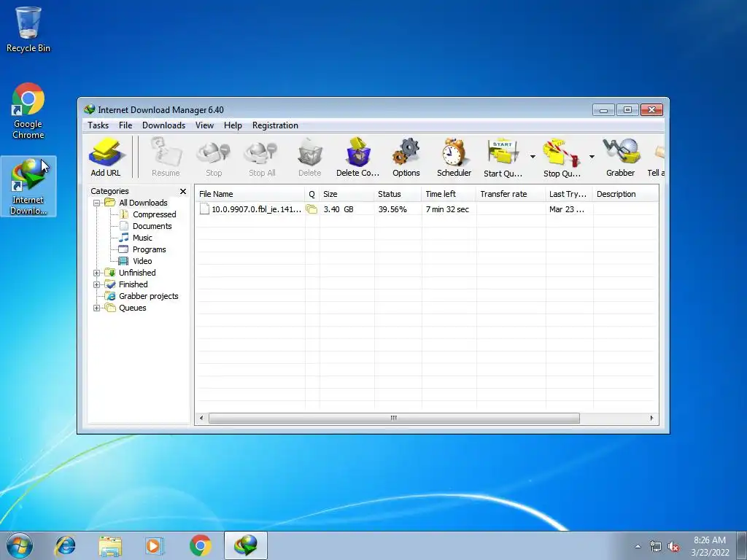Select the All Downloads category
Viewport: 747px width, 560px height.
(x=143, y=203)
